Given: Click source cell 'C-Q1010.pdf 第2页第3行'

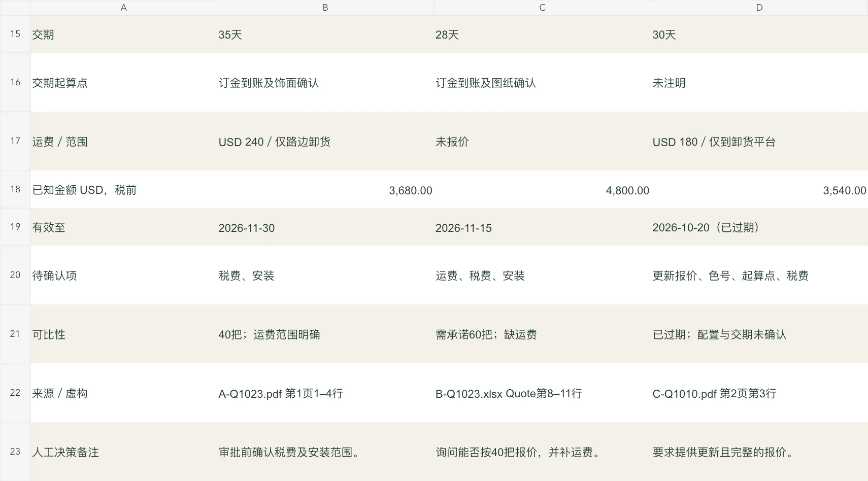Looking at the screenshot, I should (x=759, y=393).
